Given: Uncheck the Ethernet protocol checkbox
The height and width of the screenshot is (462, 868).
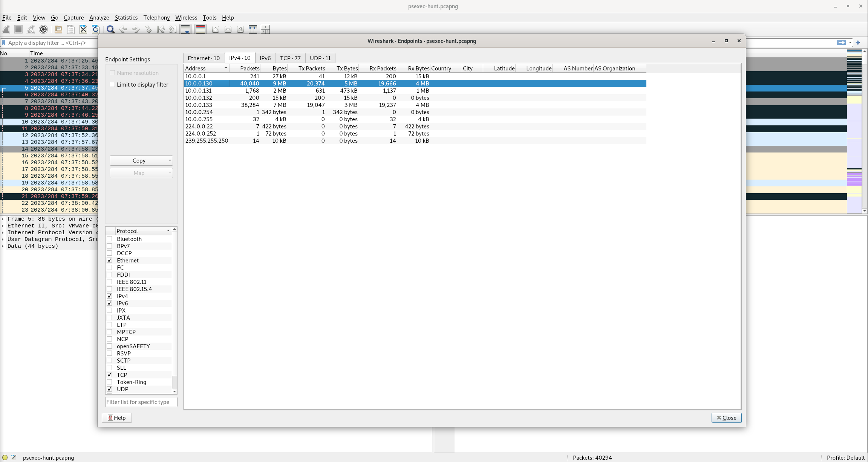Looking at the screenshot, I should [x=109, y=260].
